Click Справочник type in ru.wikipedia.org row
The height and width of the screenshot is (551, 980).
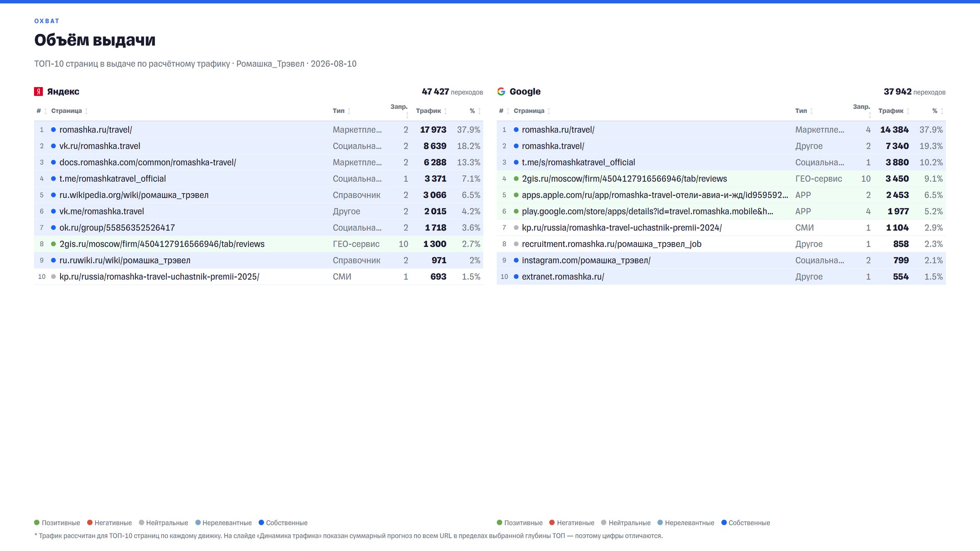click(357, 195)
